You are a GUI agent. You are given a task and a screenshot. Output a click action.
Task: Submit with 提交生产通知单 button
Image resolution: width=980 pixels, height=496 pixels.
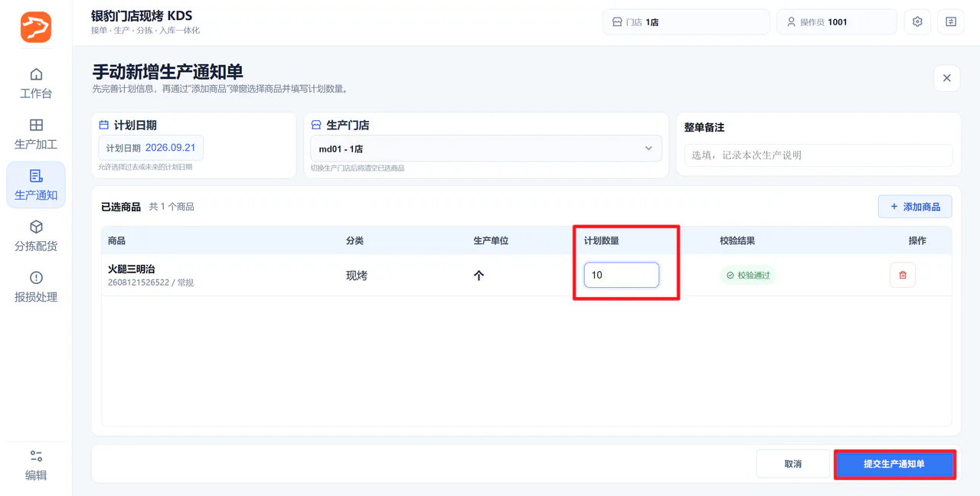coord(894,464)
